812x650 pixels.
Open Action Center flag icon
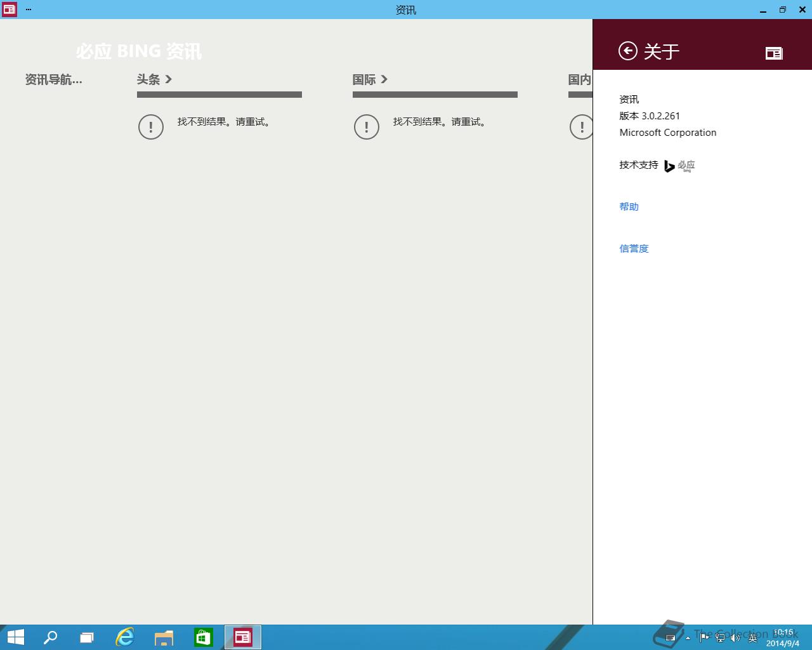[704, 637]
